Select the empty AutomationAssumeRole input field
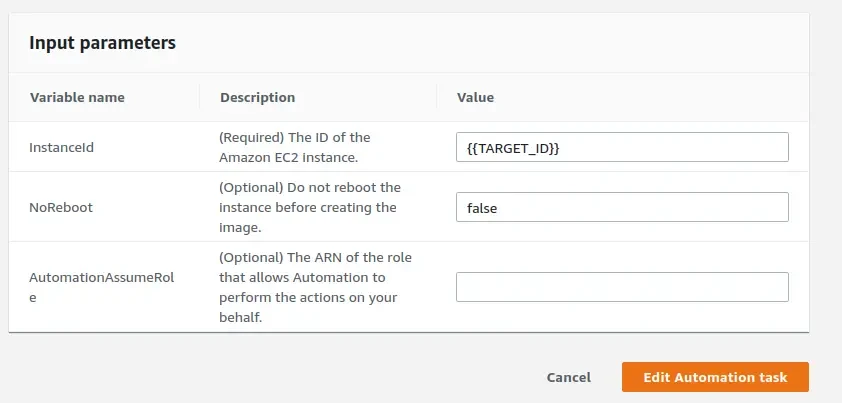This screenshot has height=403, width=842. point(621,287)
